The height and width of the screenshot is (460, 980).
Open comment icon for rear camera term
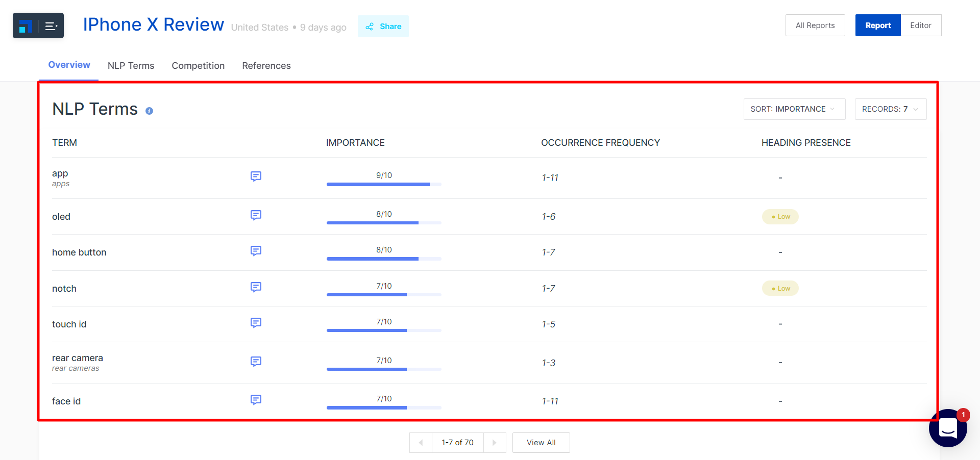[x=256, y=362]
